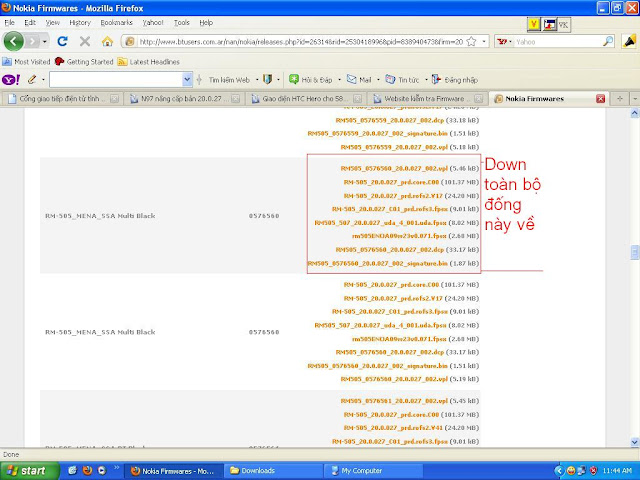Open the URL bar history dropdown
The width and height of the screenshot is (640, 480).
coord(484,41)
